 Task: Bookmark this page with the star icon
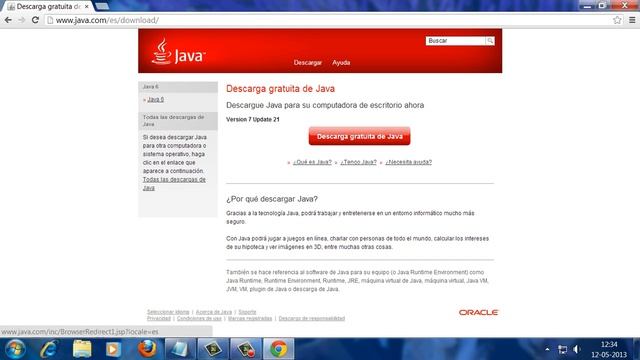point(617,20)
